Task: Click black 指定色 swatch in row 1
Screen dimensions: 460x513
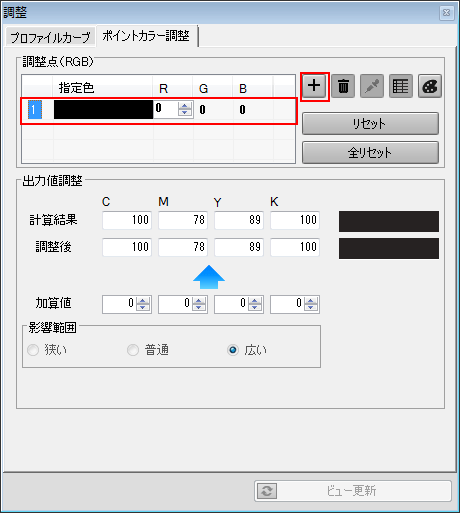Action: 103,109
